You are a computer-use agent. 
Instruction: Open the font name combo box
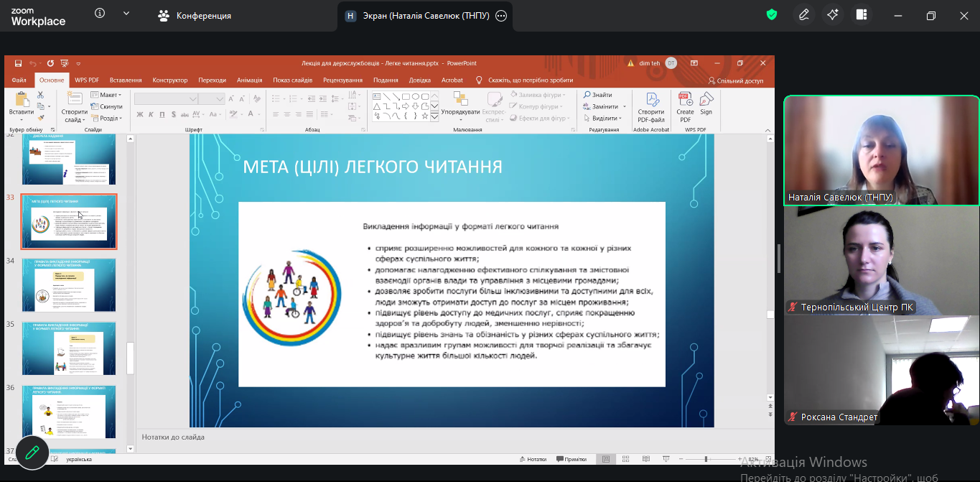tap(166, 98)
